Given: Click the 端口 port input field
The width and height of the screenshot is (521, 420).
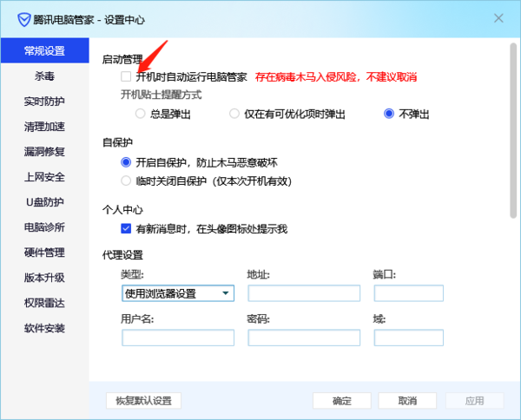Looking at the screenshot, I should click(x=409, y=293).
